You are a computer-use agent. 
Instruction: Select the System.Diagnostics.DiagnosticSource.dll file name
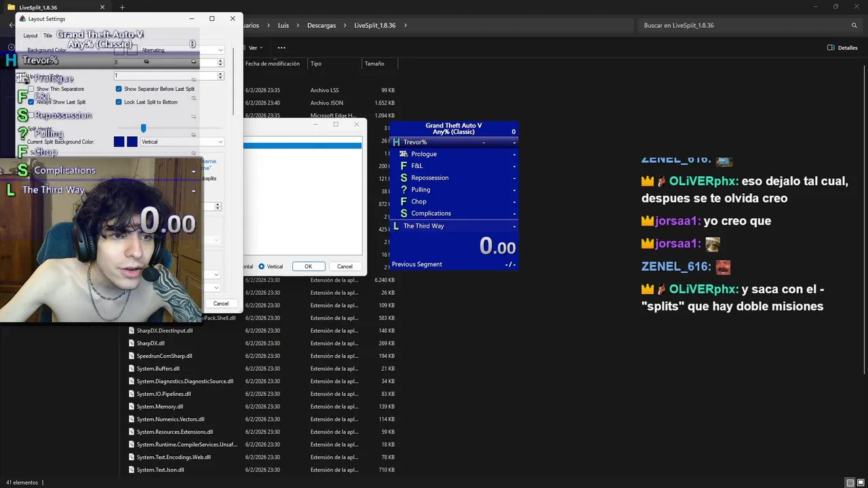pos(185,381)
